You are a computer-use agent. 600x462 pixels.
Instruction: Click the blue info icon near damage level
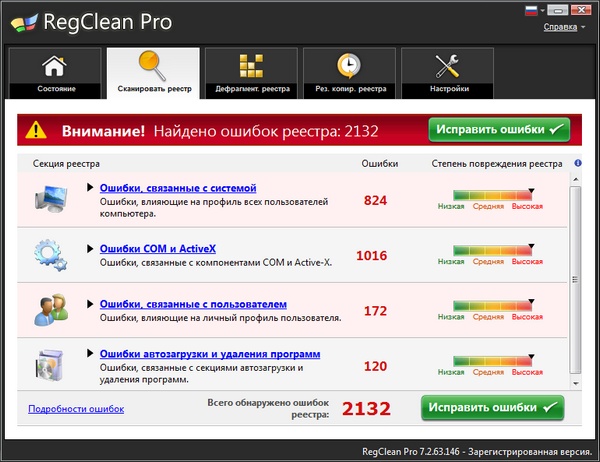pos(578,163)
